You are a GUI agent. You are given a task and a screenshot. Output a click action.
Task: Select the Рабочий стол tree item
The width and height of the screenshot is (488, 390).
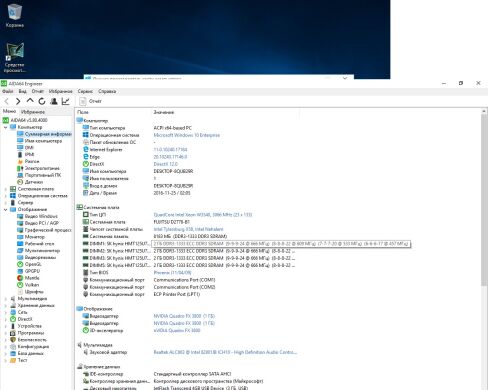tap(36, 244)
